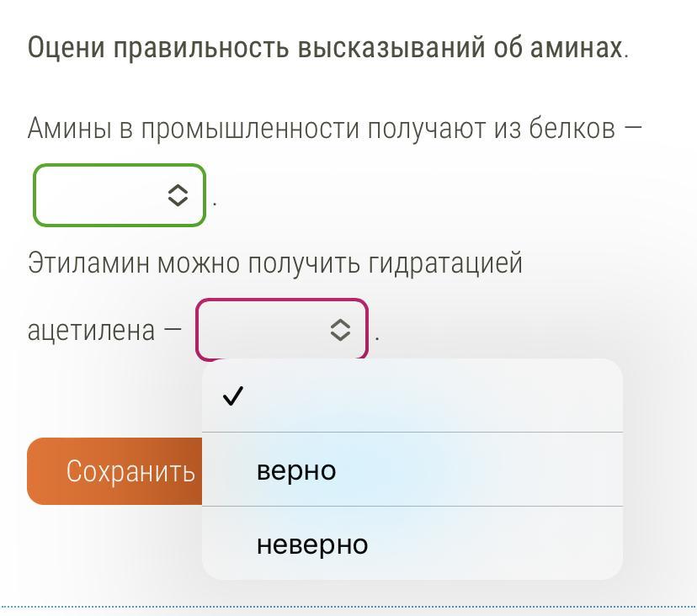Select the 'неверно' option in the list
Screen dimensions: 697x616
tap(412, 543)
